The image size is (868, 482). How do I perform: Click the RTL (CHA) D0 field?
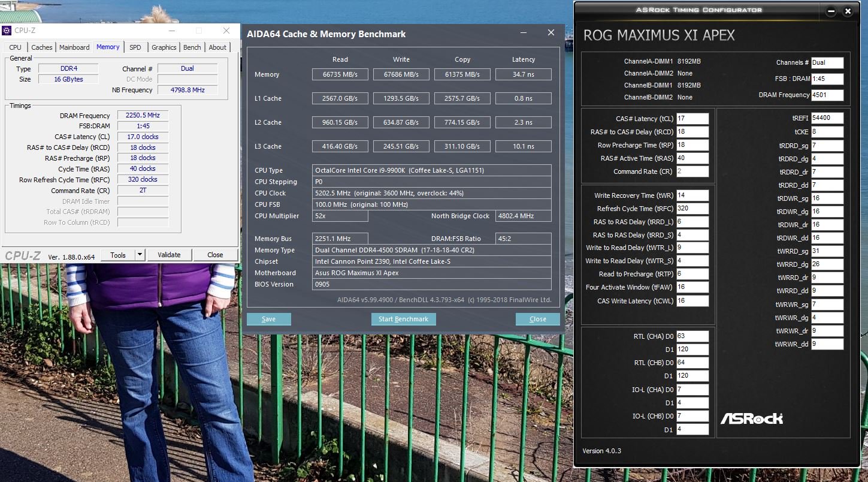692,336
